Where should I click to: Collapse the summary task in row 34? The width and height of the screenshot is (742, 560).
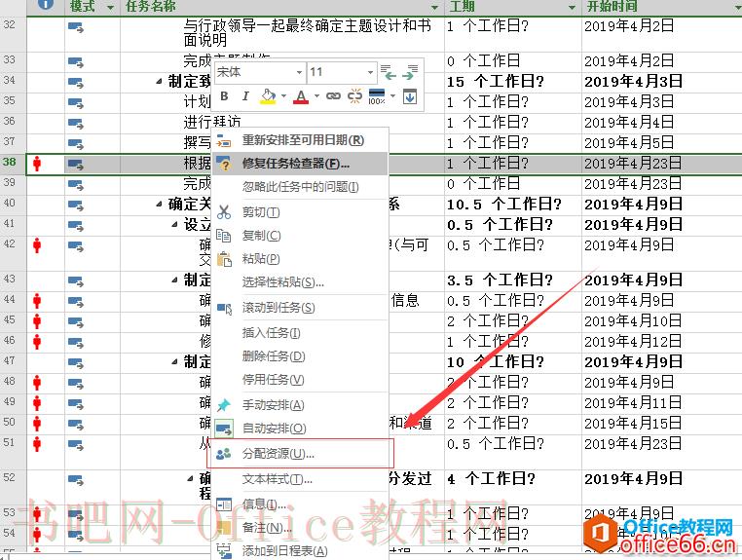[x=160, y=82]
